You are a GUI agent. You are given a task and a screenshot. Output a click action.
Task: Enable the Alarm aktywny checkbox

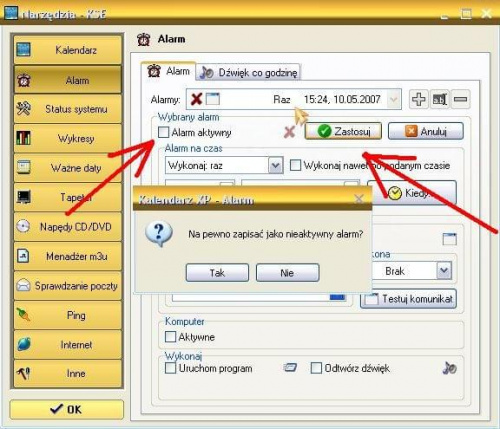163,132
